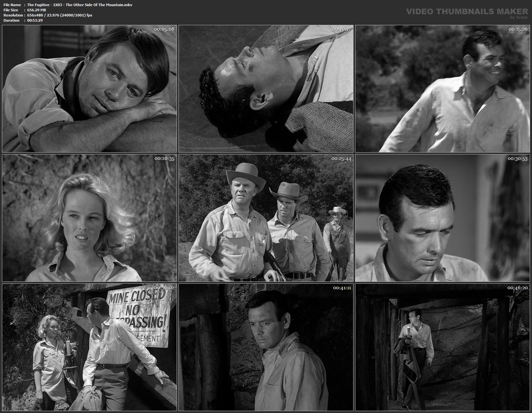This screenshot has height=413, width=532.
Task: Open the blonde woman frame at 00:20:35
Action: [89, 218]
